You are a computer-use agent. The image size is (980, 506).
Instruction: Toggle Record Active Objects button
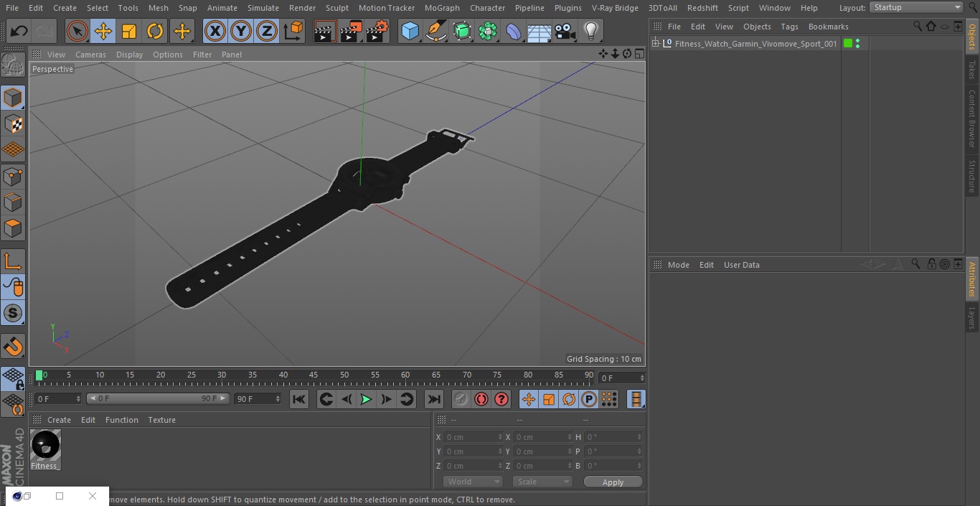pos(461,399)
